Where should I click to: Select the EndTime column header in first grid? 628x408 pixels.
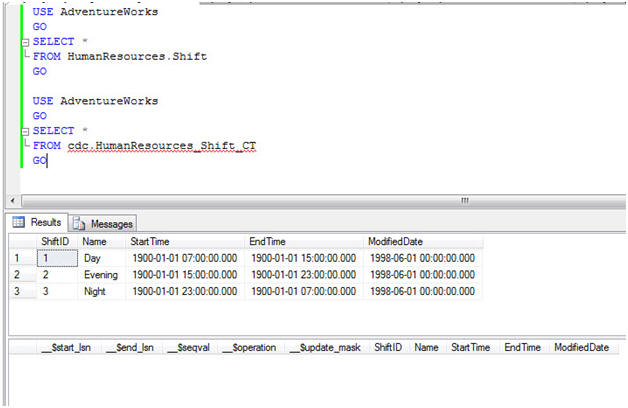[x=304, y=241]
